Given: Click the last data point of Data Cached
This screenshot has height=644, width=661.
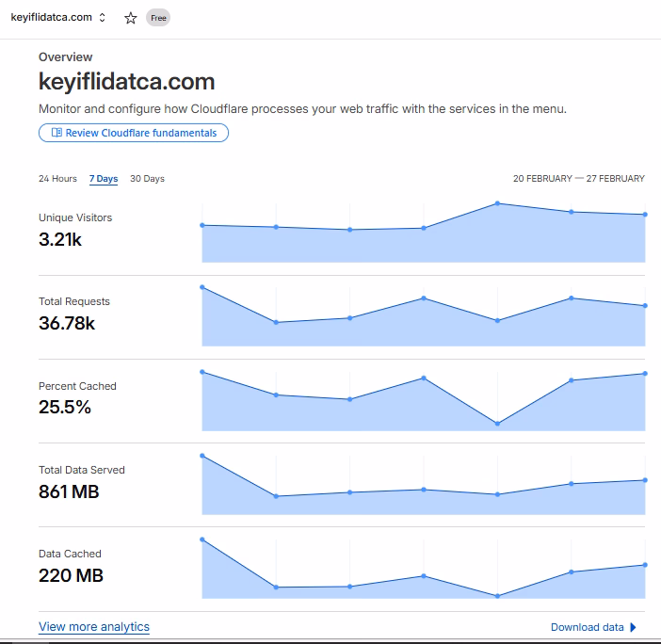Looking at the screenshot, I should pyautogui.click(x=645, y=565).
